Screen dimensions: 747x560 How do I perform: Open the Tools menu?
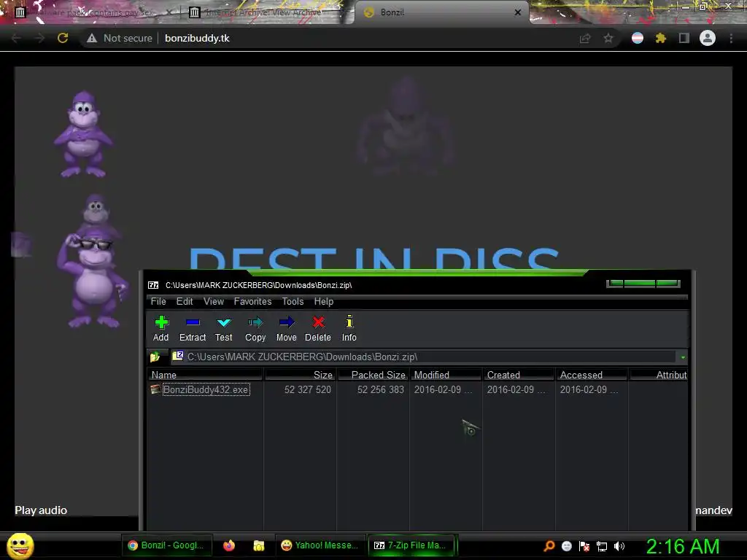pyautogui.click(x=293, y=301)
